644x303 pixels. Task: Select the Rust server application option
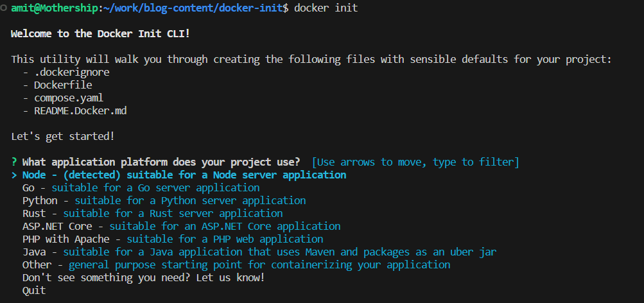[152, 214]
